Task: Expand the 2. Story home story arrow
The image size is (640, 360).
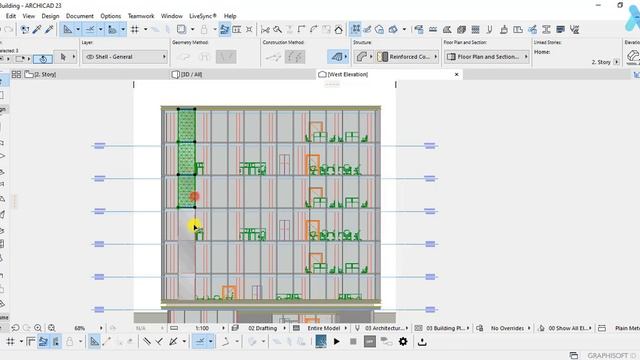Action: [x=616, y=62]
